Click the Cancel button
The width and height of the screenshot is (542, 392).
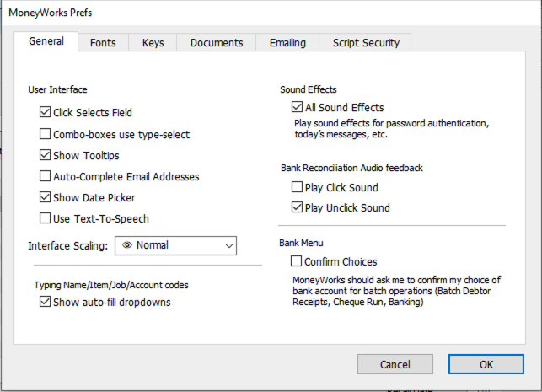tap(395, 364)
